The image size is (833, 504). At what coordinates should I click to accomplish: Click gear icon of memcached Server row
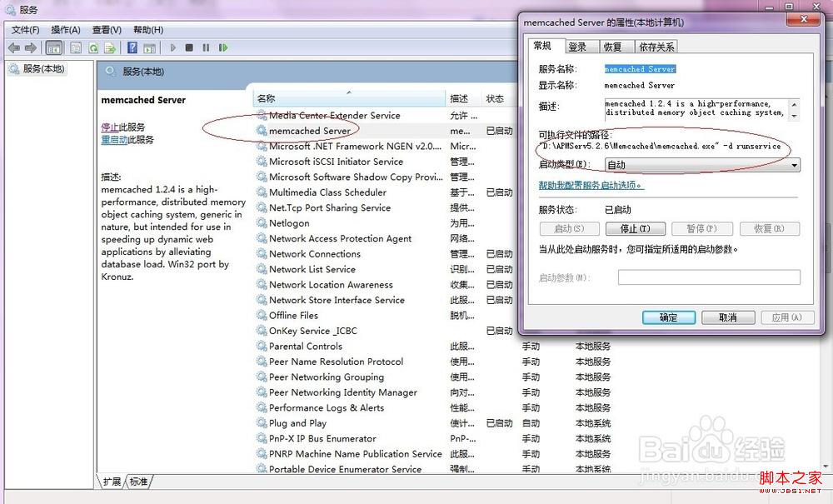[x=262, y=131]
